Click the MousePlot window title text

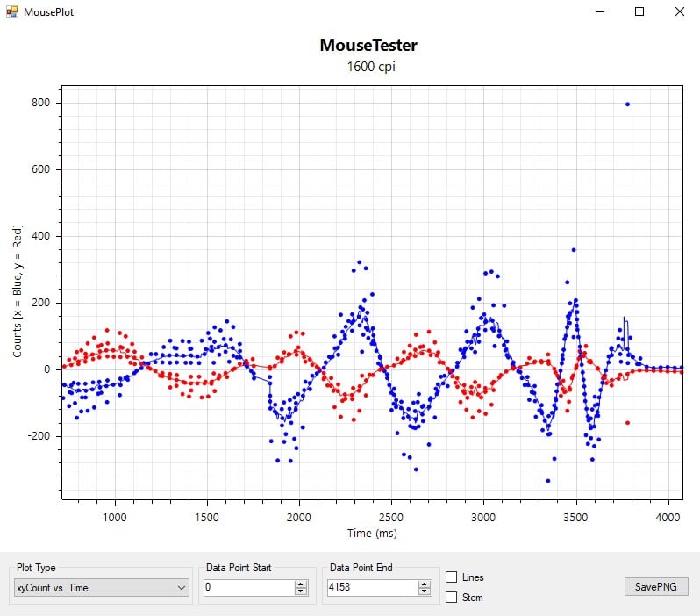pos(49,12)
